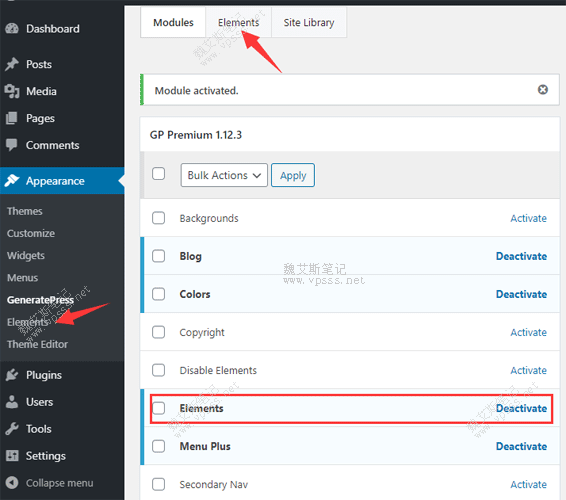Check the Backgrounds module checkbox
This screenshot has height=500, width=566.
158,218
